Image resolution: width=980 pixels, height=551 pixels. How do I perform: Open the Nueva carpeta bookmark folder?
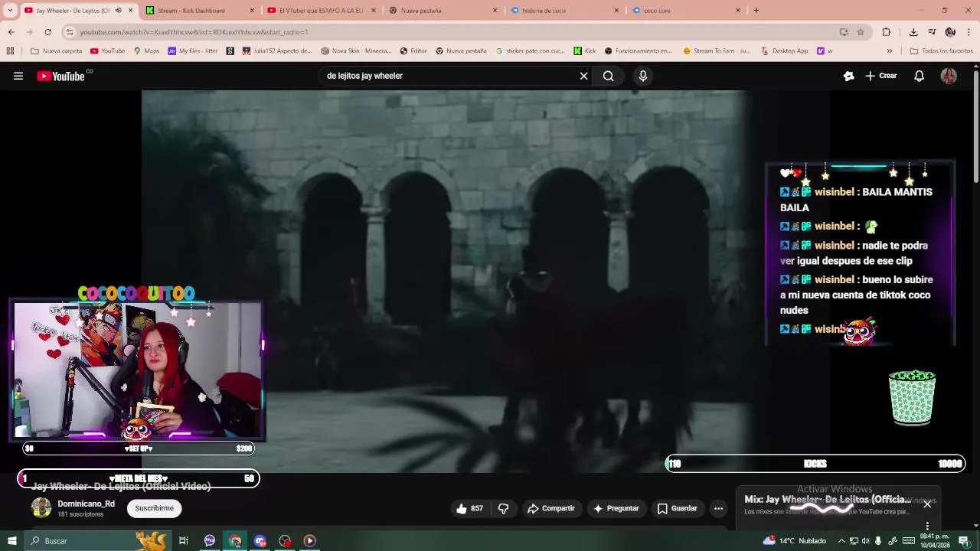[x=56, y=51]
